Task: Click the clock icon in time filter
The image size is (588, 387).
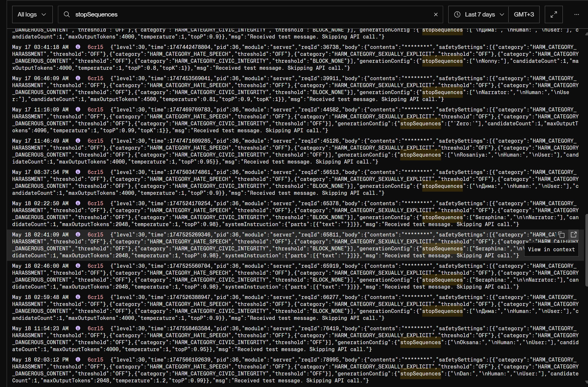Action: point(457,14)
